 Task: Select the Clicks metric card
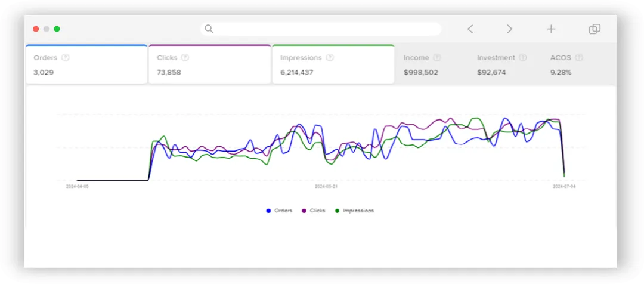click(209, 64)
